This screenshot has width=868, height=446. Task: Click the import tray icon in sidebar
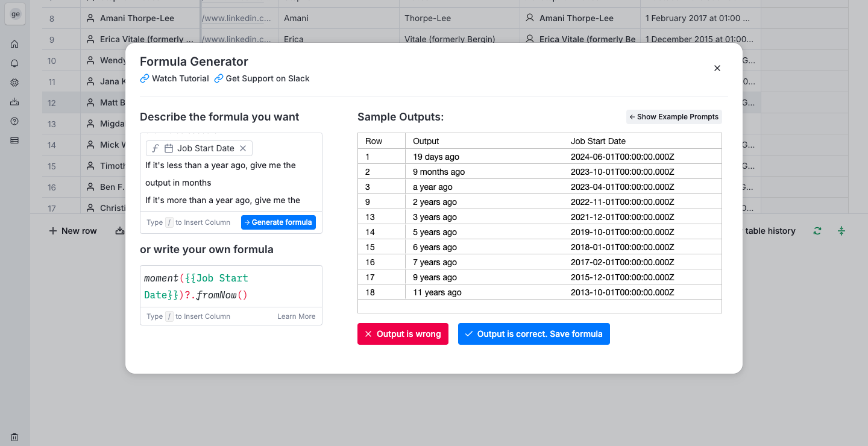click(x=14, y=102)
